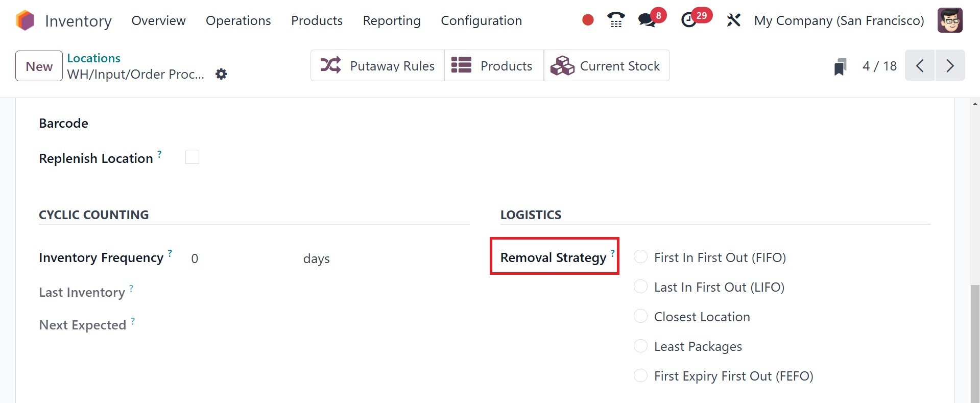Open the Operations menu

(238, 20)
